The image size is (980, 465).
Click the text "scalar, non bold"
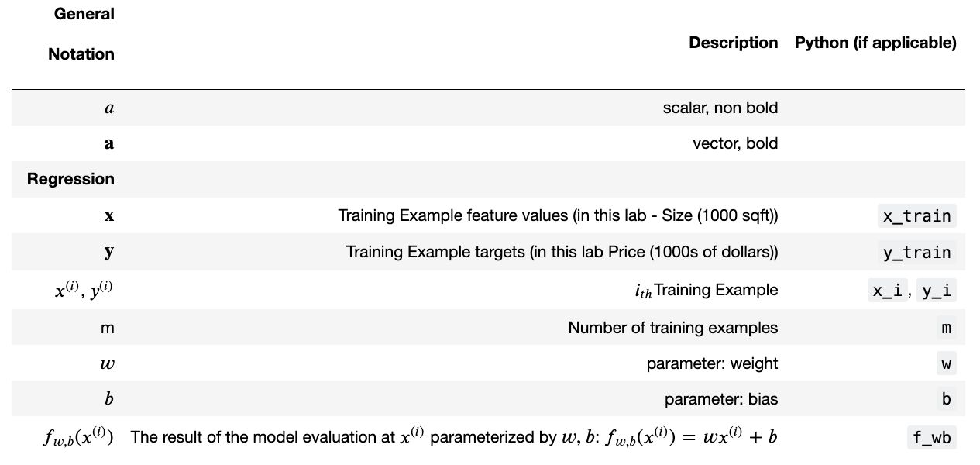point(720,108)
